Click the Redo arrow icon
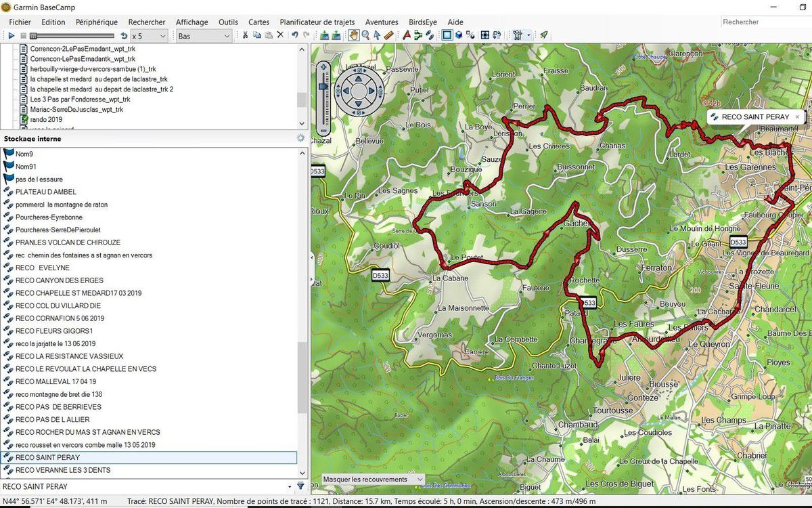Image resolution: width=812 pixels, height=508 pixels. click(x=307, y=35)
